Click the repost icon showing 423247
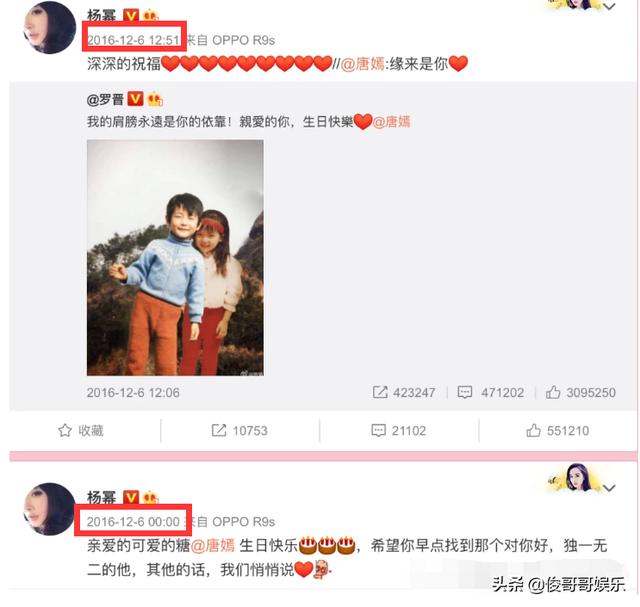Viewport: 640px width, 607px height. coord(380,392)
